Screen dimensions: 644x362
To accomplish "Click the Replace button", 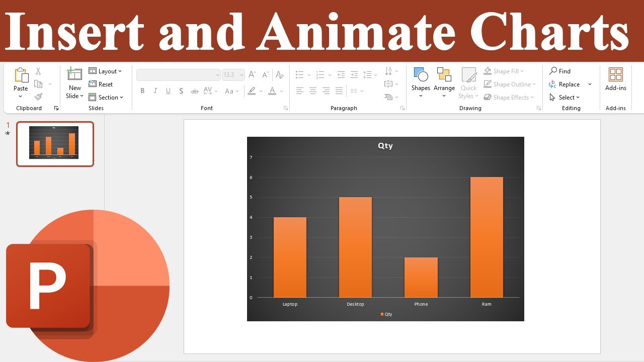I will click(x=565, y=84).
